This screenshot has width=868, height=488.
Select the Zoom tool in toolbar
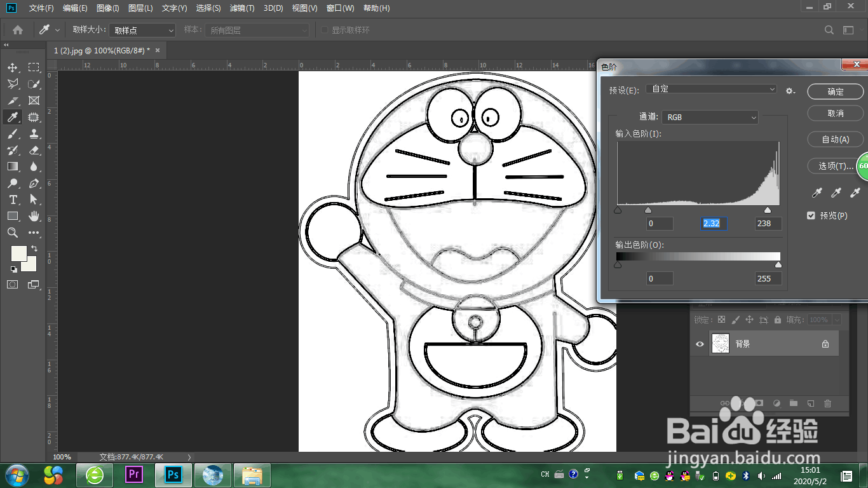13,233
